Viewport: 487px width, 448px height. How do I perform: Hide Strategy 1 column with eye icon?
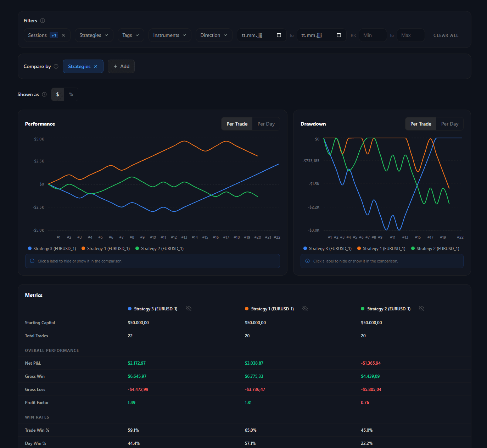pyautogui.click(x=305, y=309)
